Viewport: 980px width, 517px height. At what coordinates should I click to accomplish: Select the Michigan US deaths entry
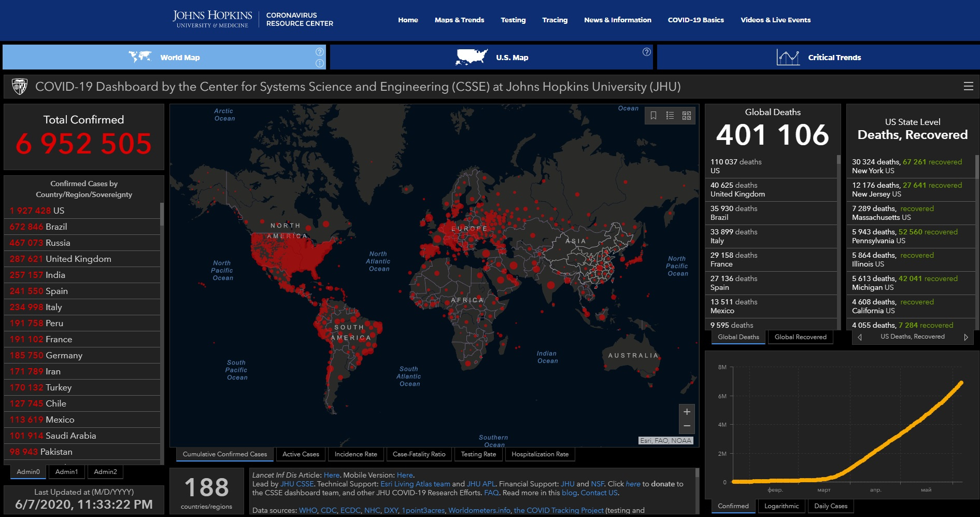click(911, 283)
